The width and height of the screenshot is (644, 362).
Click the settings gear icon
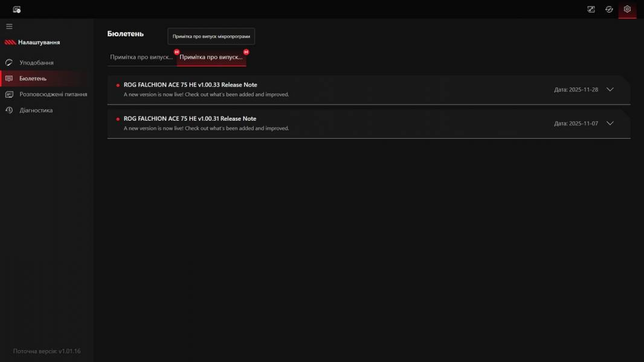627,9
